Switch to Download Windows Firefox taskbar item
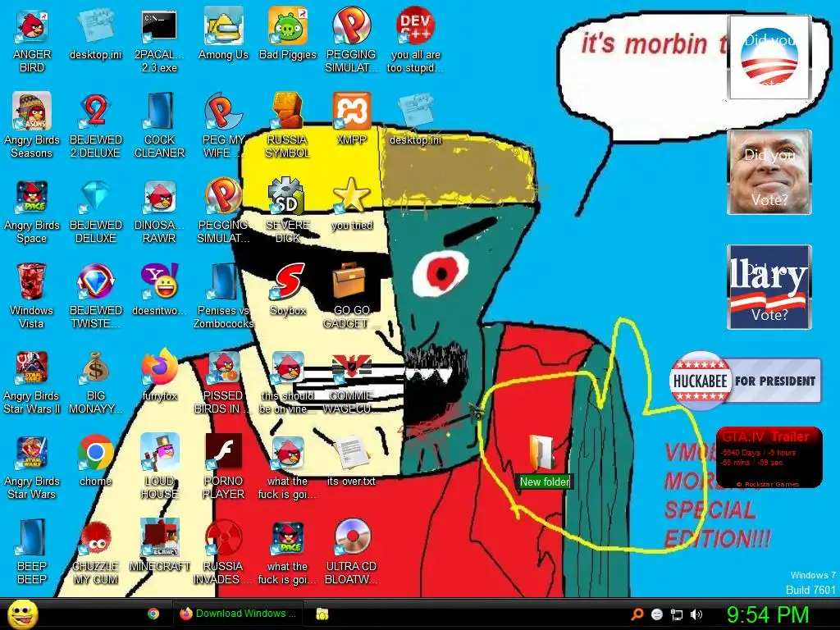Viewport: 840px width, 630px height. (238, 614)
